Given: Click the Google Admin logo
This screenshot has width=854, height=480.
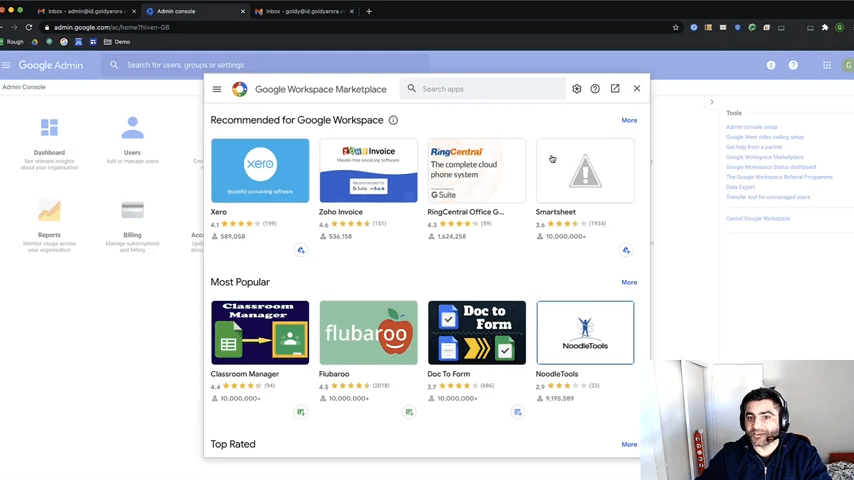Looking at the screenshot, I should tap(51, 65).
